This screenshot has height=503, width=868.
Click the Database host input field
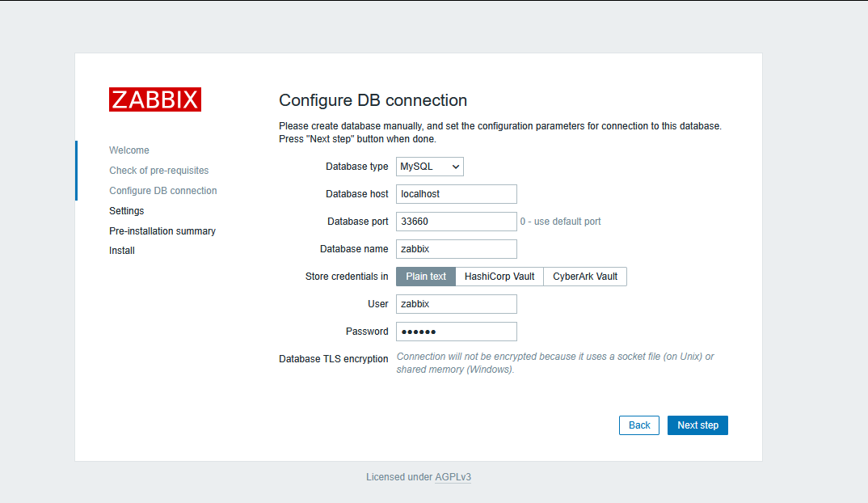(x=456, y=194)
